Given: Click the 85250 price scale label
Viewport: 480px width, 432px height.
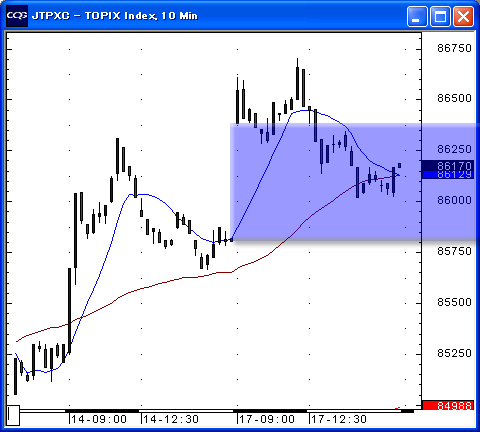Looking at the screenshot, I should coord(454,353).
